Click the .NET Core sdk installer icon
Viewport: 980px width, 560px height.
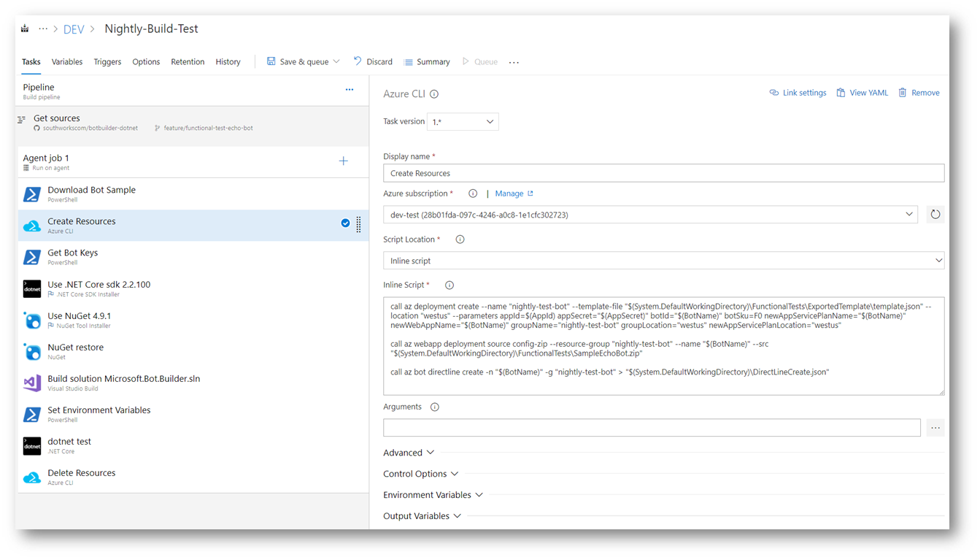(x=32, y=289)
